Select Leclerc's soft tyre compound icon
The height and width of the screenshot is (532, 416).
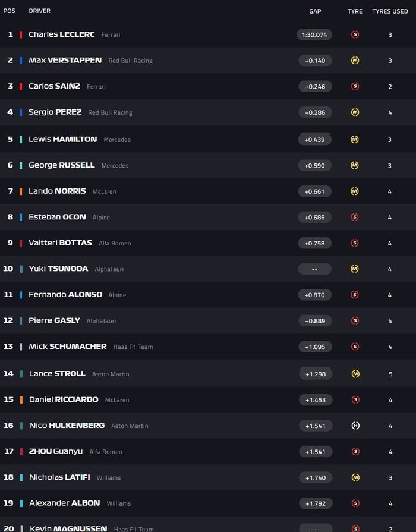(x=355, y=34)
